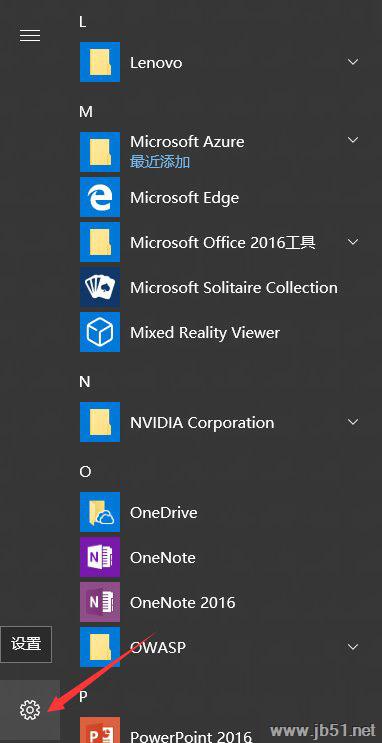Expand Microsoft Office 2016 tools chevron

[353, 242]
